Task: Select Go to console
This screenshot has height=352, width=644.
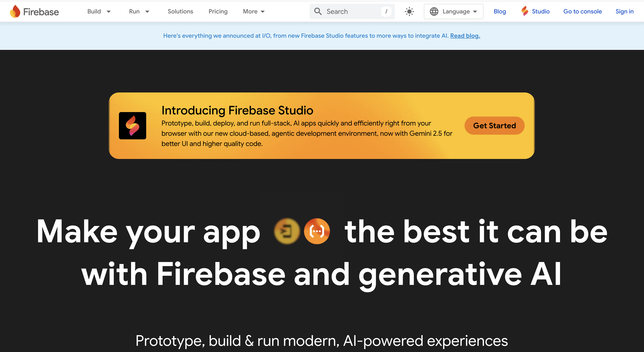Action: 582,12
